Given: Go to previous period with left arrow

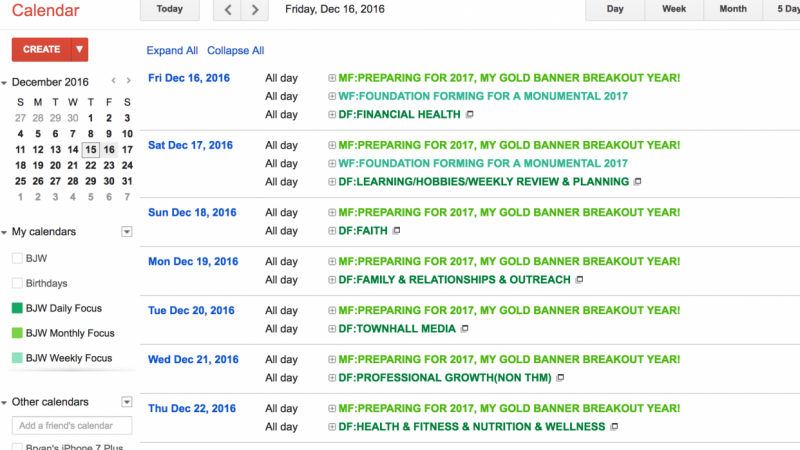Looking at the screenshot, I should coord(228,10).
